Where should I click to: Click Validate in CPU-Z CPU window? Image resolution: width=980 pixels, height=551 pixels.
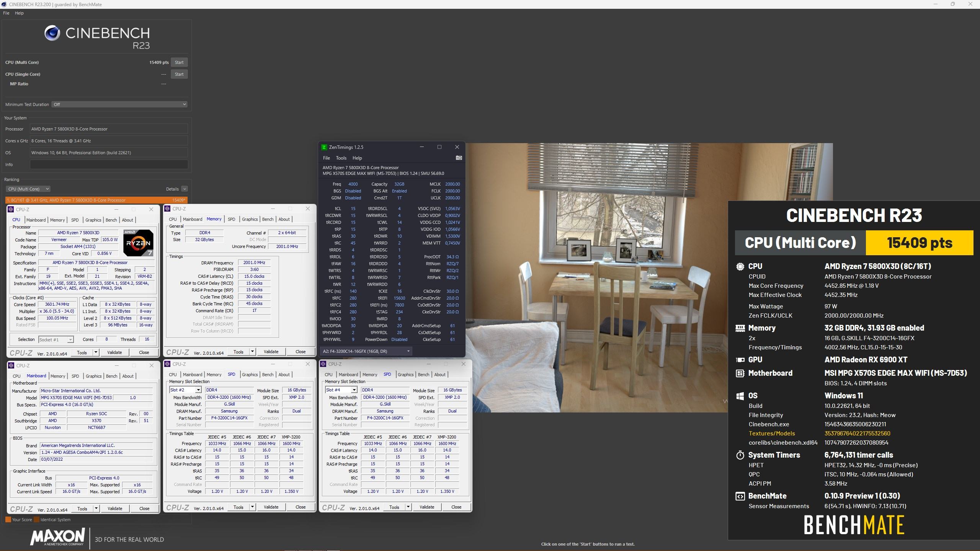coord(114,352)
